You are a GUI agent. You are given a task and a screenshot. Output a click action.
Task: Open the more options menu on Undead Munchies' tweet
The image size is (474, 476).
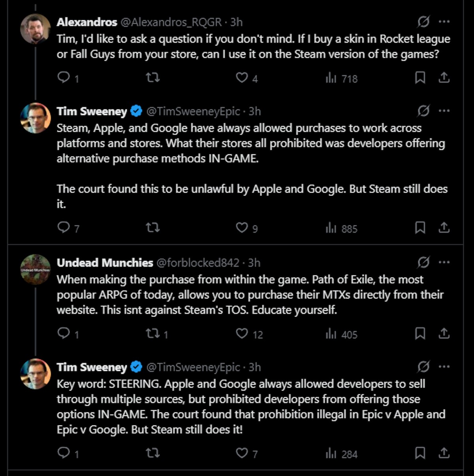[444, 262]
